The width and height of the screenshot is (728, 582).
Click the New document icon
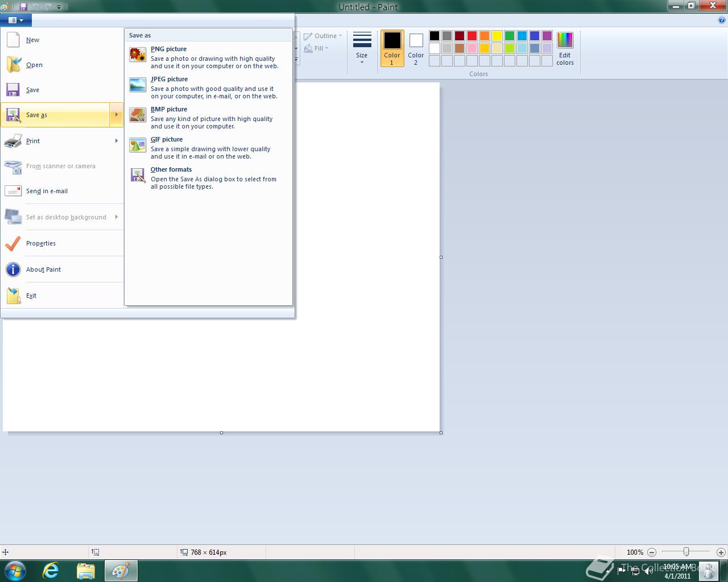point(13,40)
